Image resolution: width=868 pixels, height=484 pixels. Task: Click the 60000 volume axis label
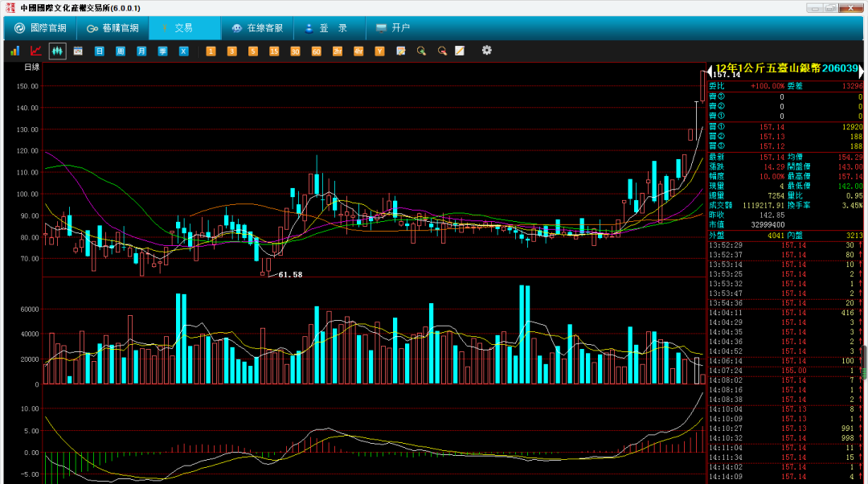[30, 310]
